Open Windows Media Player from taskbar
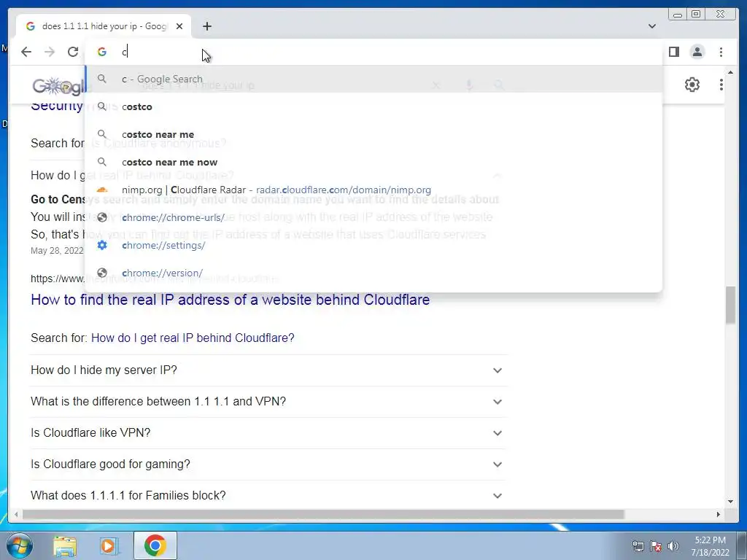Viewport: 747px width, 560px height. point(109,545)
